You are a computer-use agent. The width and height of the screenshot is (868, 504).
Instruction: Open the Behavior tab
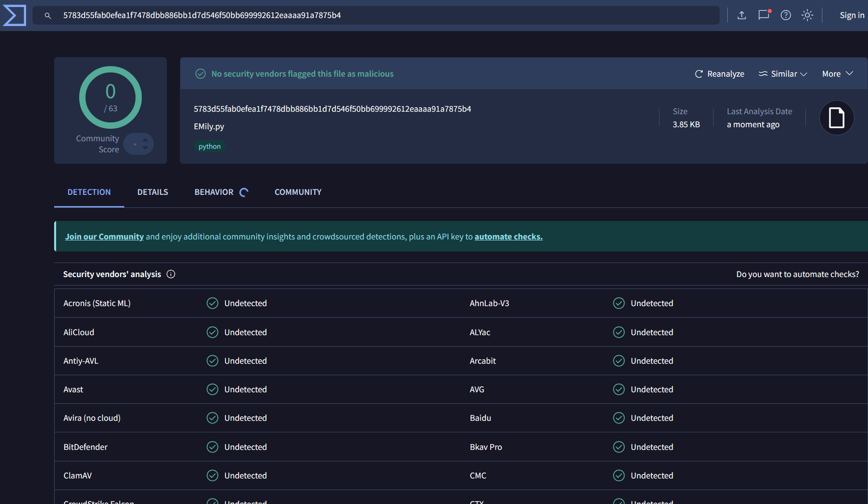[214, 192]
